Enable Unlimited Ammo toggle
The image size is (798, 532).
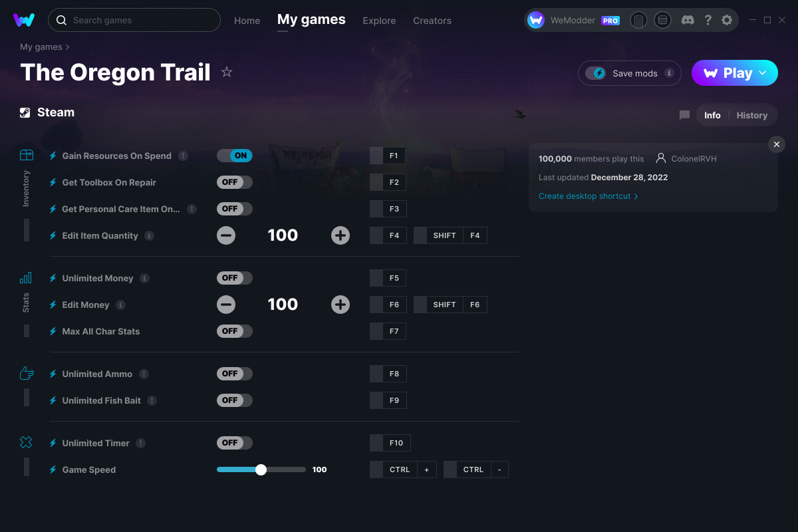pyautogui.click(x=235, y=374)
